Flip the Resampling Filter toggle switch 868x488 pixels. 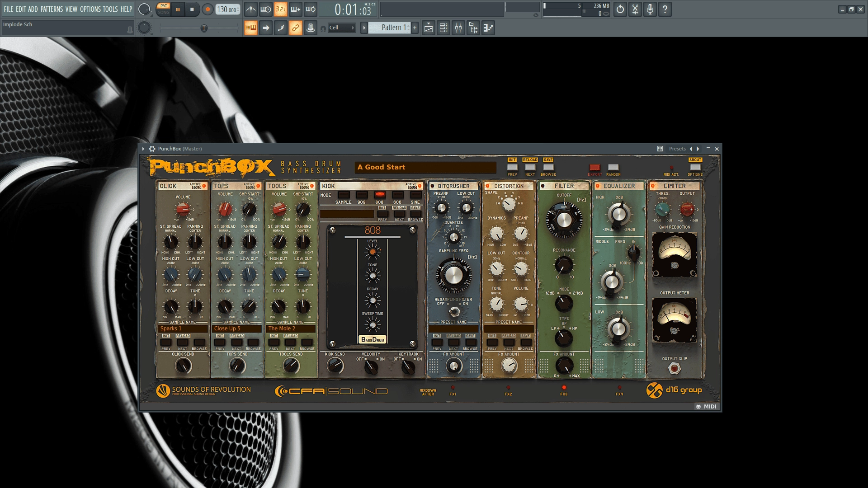click(x=454, y=311)
